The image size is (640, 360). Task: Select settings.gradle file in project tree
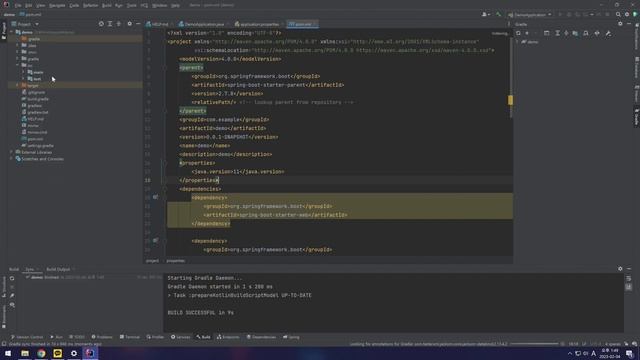click(x=38, y=146)
